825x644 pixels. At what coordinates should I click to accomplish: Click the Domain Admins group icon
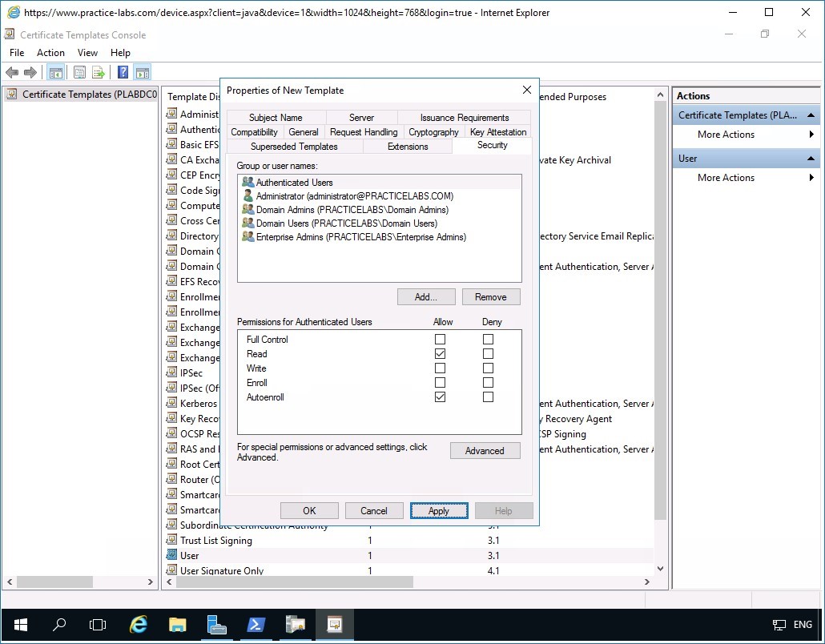click(x=247, y=209)
